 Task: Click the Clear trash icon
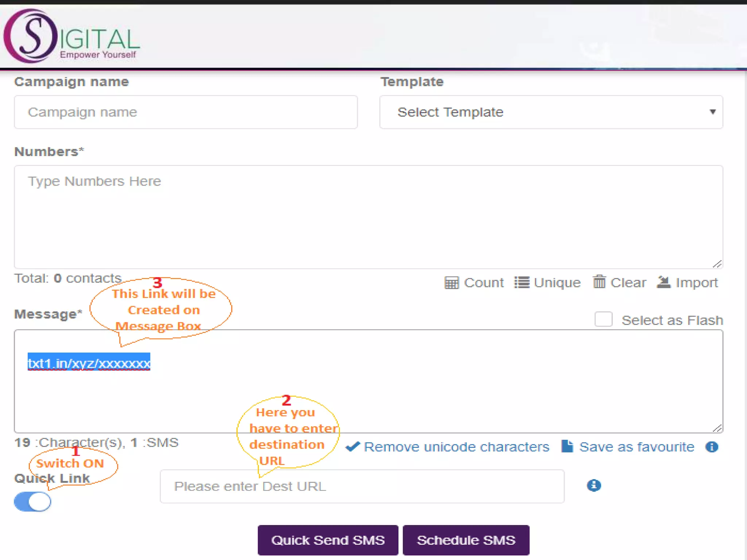point(599,282)
